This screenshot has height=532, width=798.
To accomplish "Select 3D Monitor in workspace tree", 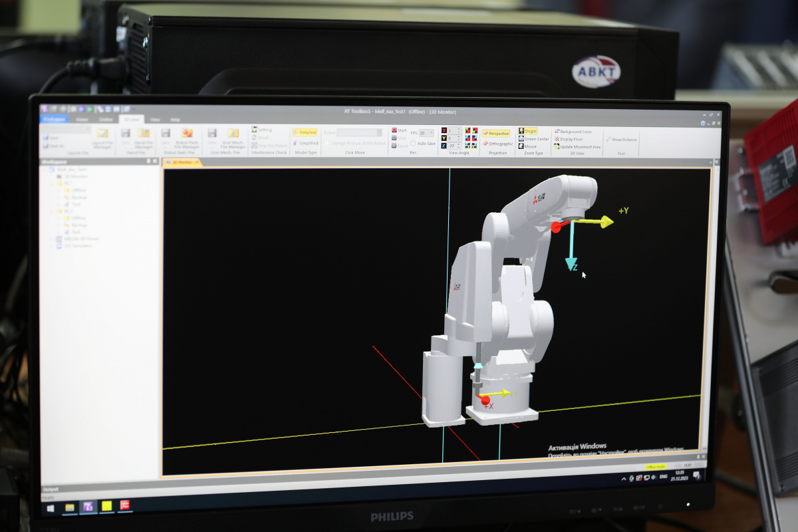I will coord(73,176).
